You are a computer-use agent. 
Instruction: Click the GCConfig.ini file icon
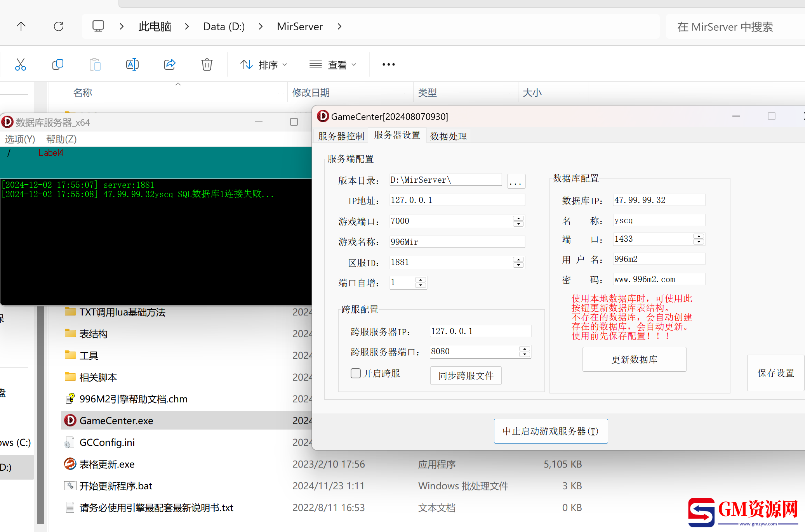pyautogui.click(x=70, y=442)
